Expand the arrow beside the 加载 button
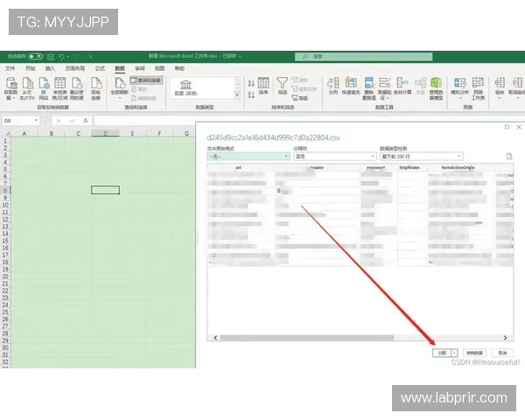The image size is (525, 420). pyautogui.click(x=454, y=353)
